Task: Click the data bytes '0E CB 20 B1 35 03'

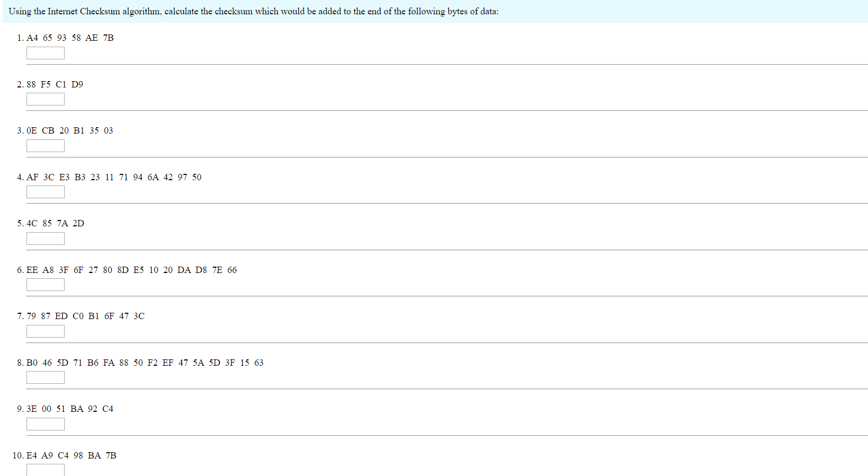Action: (70, 130)
